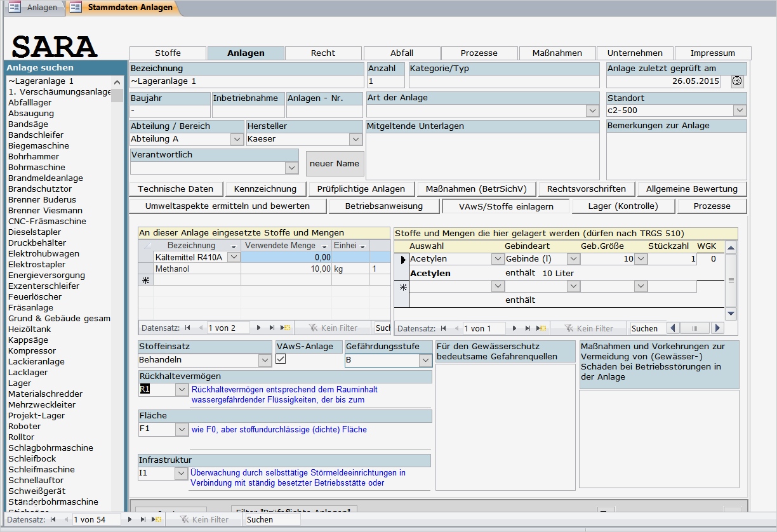This screenshot has width=777, height=532.
Task: Toggle the VAwS-Anlage checkbox
Action: pyautogui.click(x=280, y=359)
